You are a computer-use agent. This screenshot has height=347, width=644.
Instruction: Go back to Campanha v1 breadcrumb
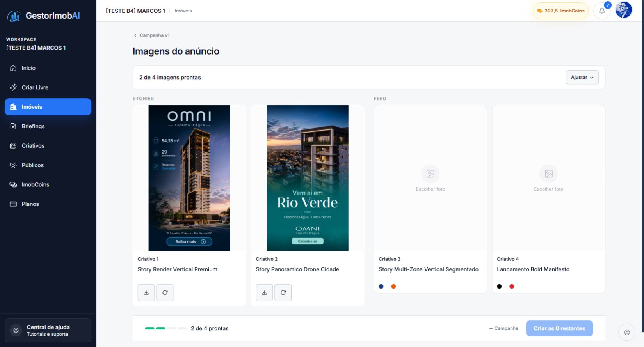pos(152,35)
